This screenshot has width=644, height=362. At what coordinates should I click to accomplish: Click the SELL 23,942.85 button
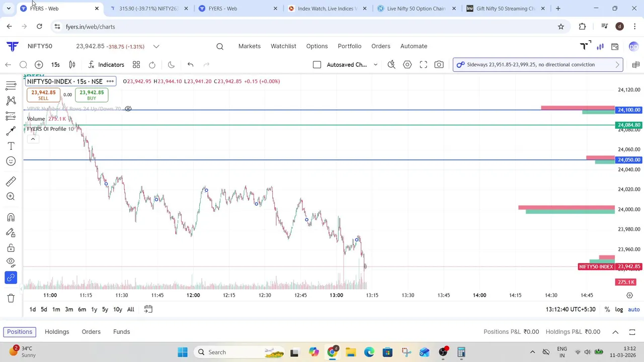[x=43, y=95]
